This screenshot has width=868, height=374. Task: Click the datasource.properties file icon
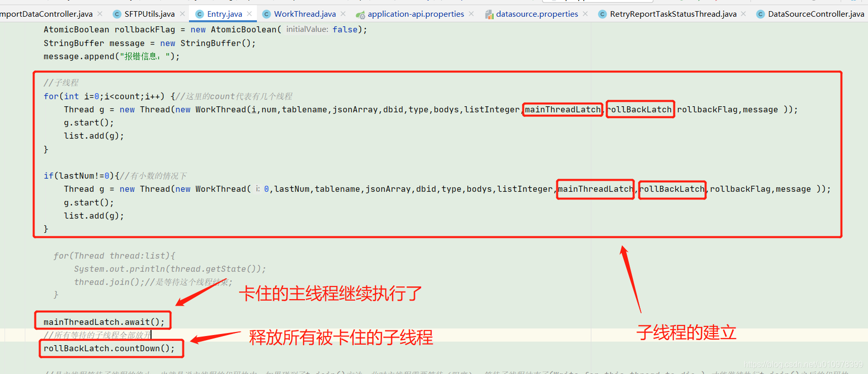tap(489, 15)
